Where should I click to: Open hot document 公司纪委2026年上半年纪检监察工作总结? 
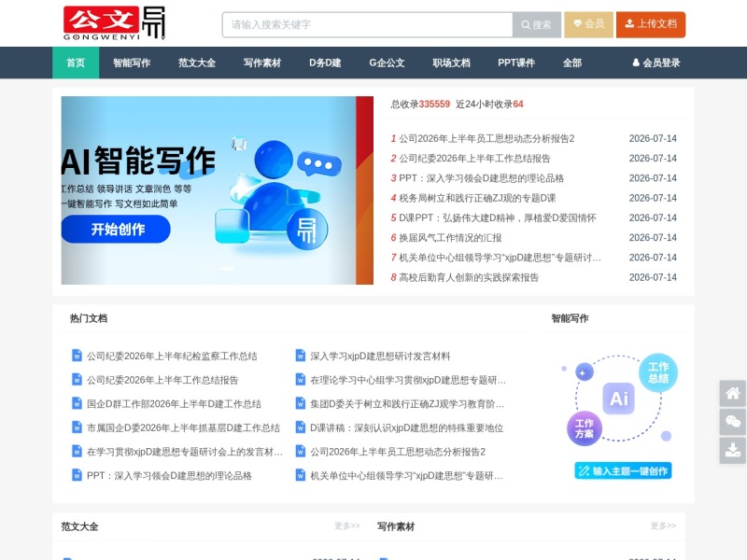[172, 357]
